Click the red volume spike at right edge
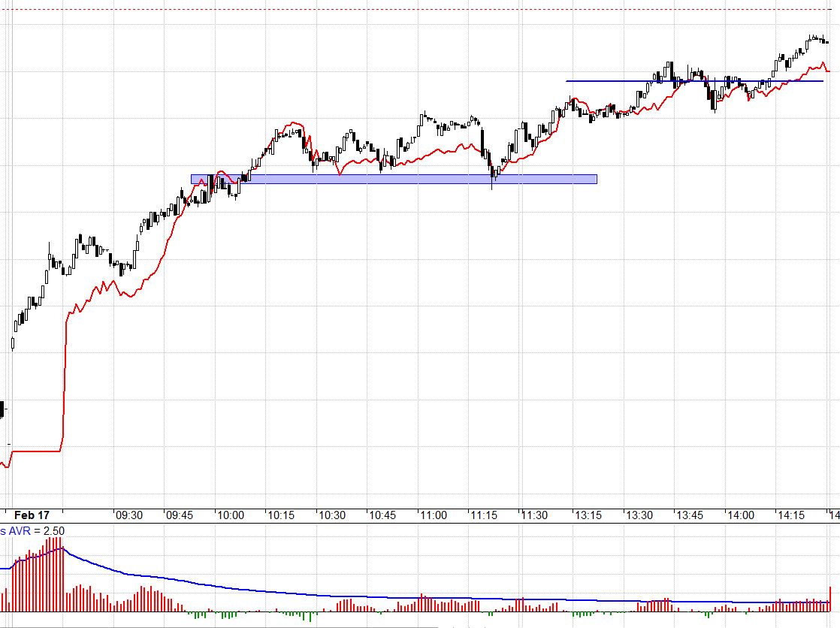The height and width of the screenshot is (628, 840). [829, 599]
